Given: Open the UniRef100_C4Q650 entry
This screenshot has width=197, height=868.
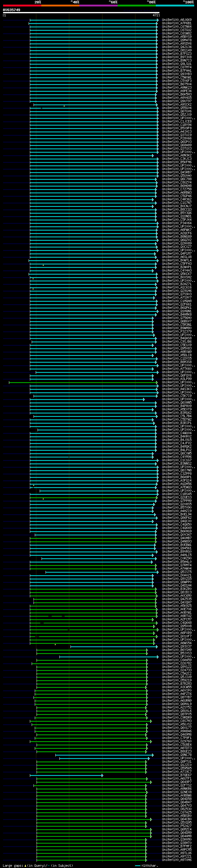Looking at the screenshot, I should pyautogui.click(x=177, y=525).
